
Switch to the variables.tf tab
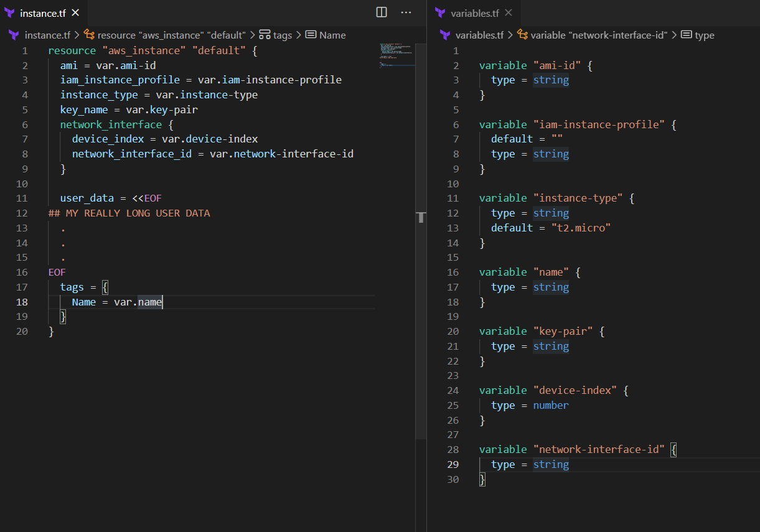tap(474, 13)
